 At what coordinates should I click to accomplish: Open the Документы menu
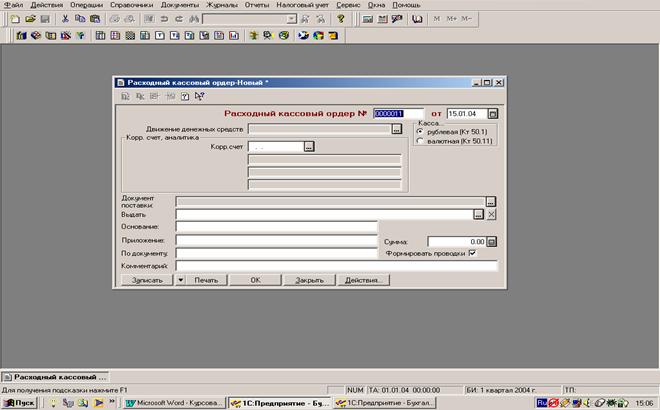[180, 5]
